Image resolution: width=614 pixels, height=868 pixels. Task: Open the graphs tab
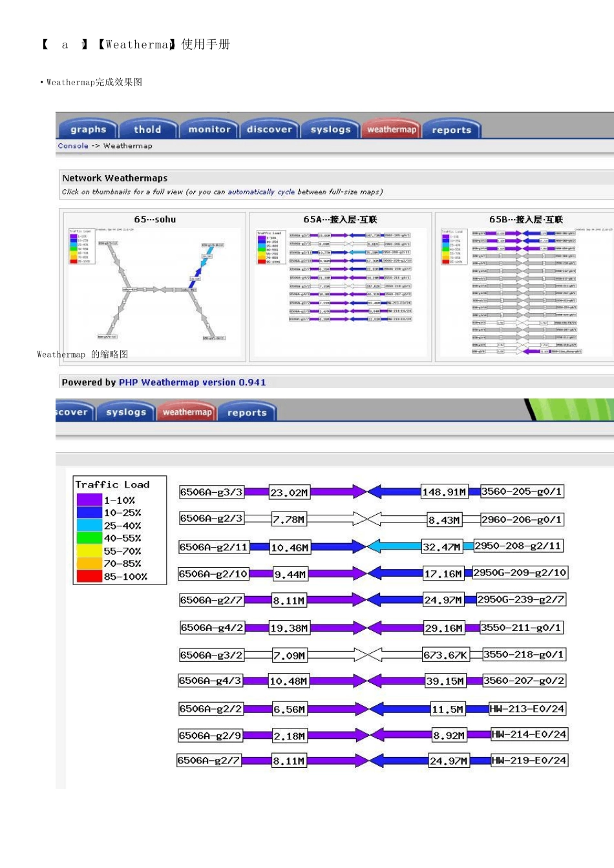[x=88, y=129]
